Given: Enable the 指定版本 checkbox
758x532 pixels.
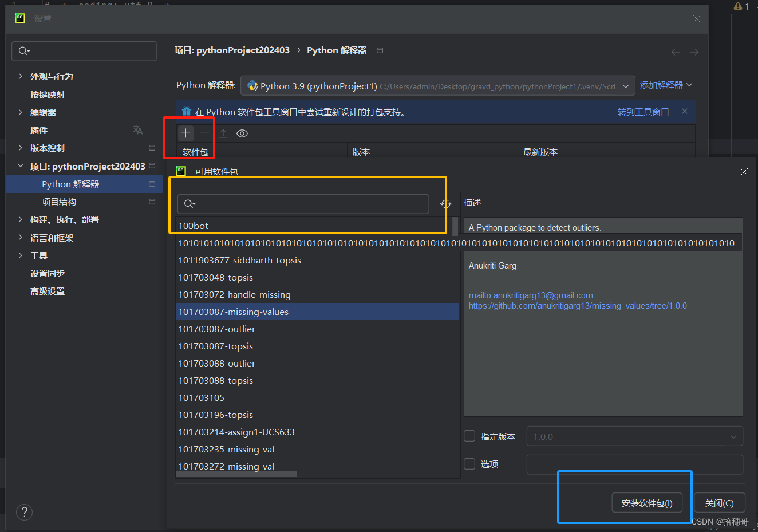Looking at the screenshot, I should pyautogui.click(x=469, y=436).
